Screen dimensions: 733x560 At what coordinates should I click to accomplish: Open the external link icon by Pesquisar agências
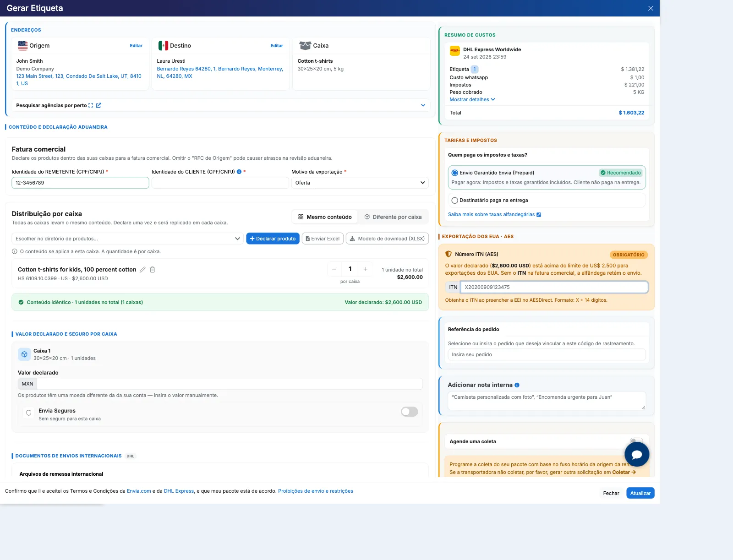pos(98,105)
